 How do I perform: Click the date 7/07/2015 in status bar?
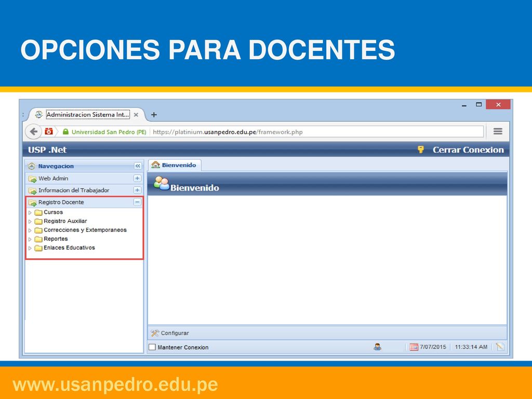coord(433,347)
